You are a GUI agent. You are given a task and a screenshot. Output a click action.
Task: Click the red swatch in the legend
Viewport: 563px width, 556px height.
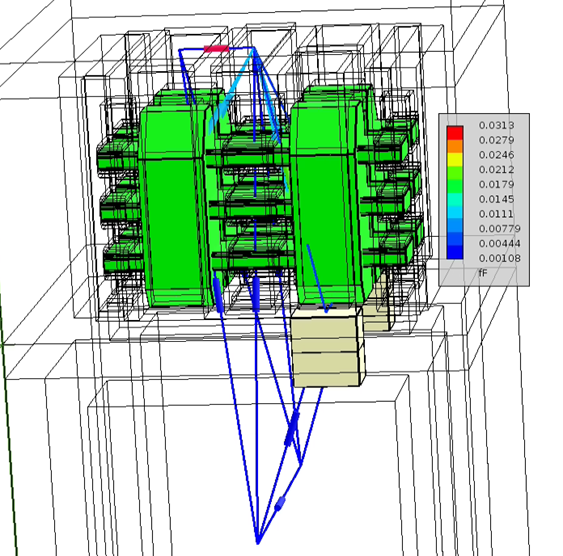(x=455, y=132)
